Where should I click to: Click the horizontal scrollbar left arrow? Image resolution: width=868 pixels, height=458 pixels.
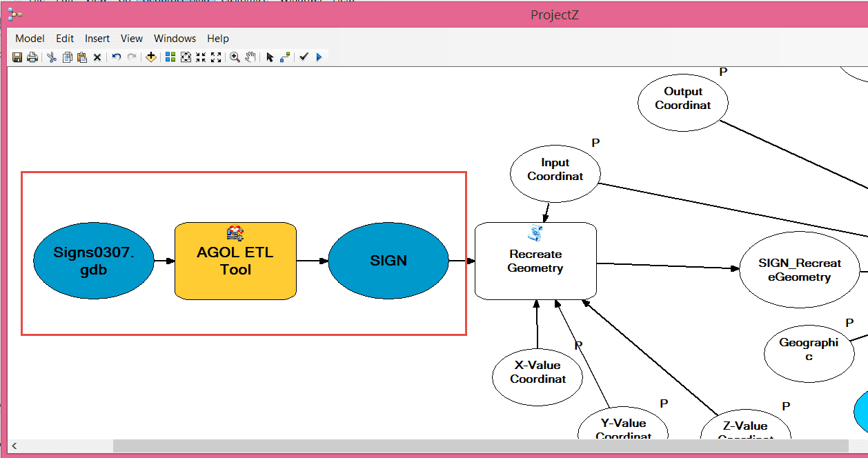click(x=14, y=446)
